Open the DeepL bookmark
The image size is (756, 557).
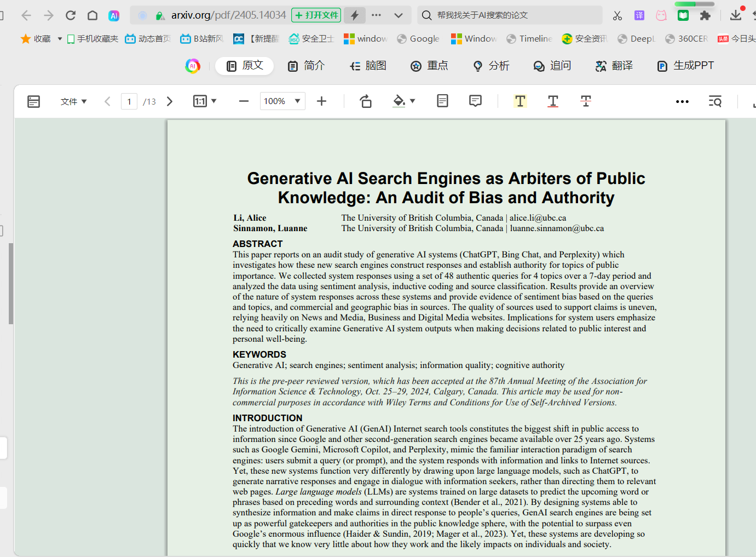(636, 38)
